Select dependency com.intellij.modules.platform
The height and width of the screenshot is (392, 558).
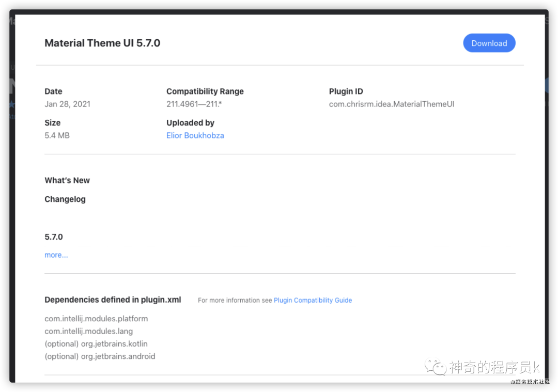96,319
